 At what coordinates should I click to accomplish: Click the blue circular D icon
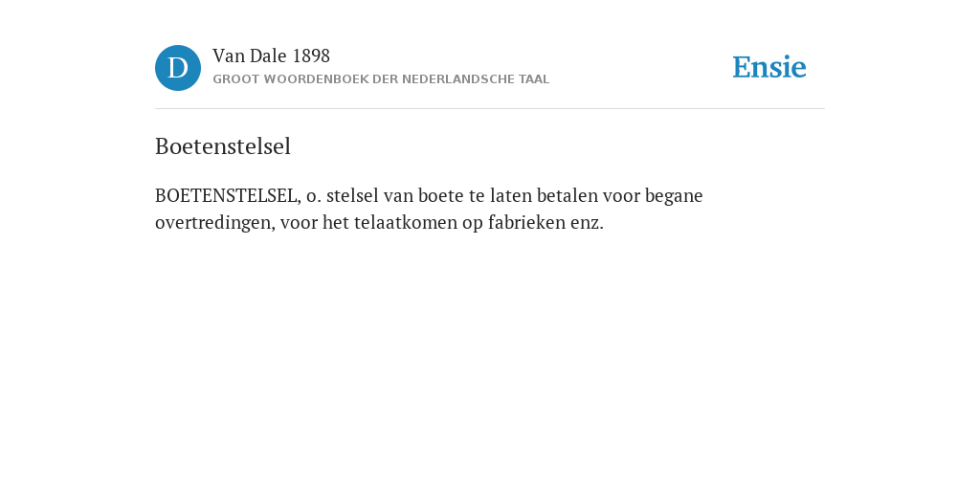click(178, 68)
